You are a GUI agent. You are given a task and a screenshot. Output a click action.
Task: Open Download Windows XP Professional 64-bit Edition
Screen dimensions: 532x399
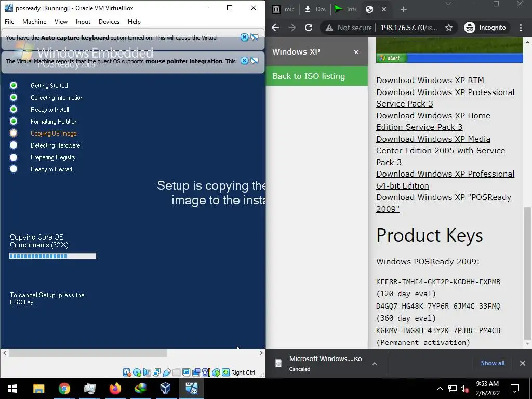click(445, 180)
